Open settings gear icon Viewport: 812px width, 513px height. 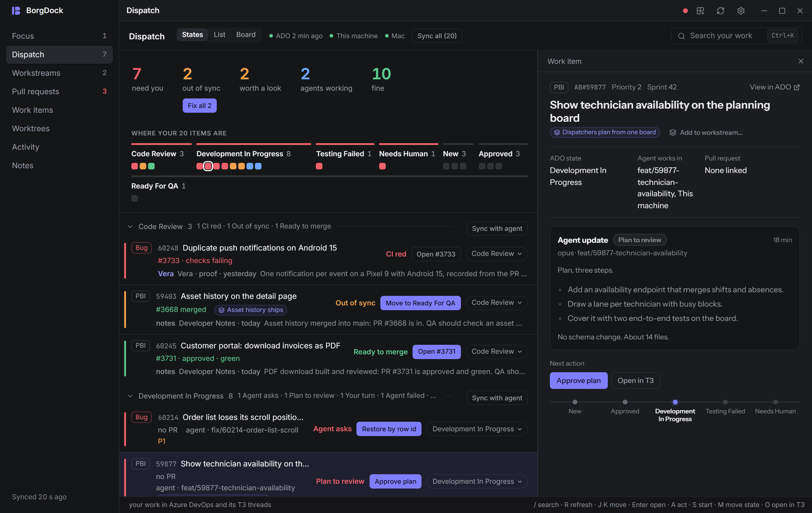pos(741,11)
